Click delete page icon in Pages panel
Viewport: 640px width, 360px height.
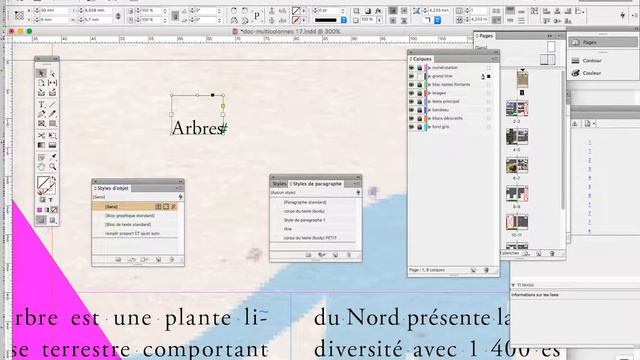coord(552,253)
